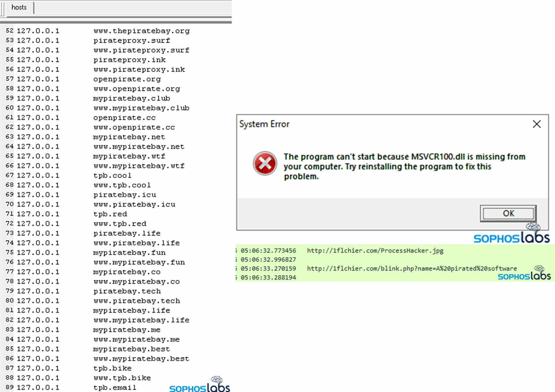Click the 127.0.0.1 address on line 70
This screenshot has width=555, height=392.
(38, 204)
